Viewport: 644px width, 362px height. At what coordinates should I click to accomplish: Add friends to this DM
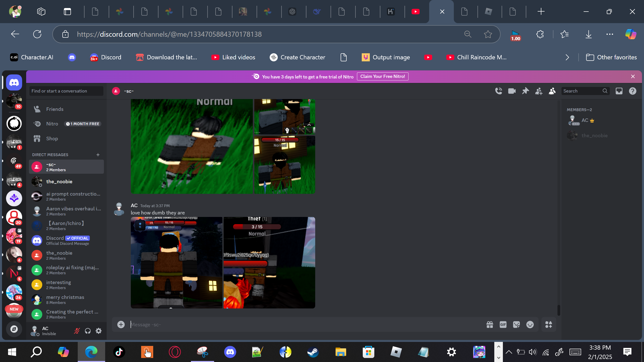[539, 91]
